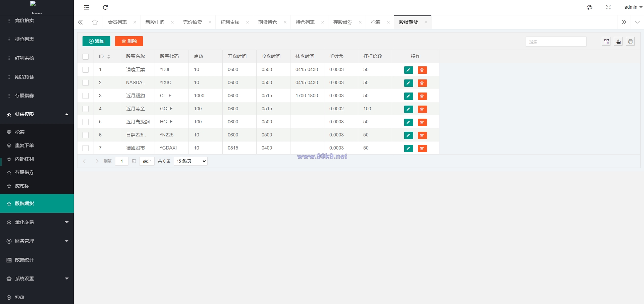Expand the 财务管理 sidebar group
644x304 pixels.
37,241
